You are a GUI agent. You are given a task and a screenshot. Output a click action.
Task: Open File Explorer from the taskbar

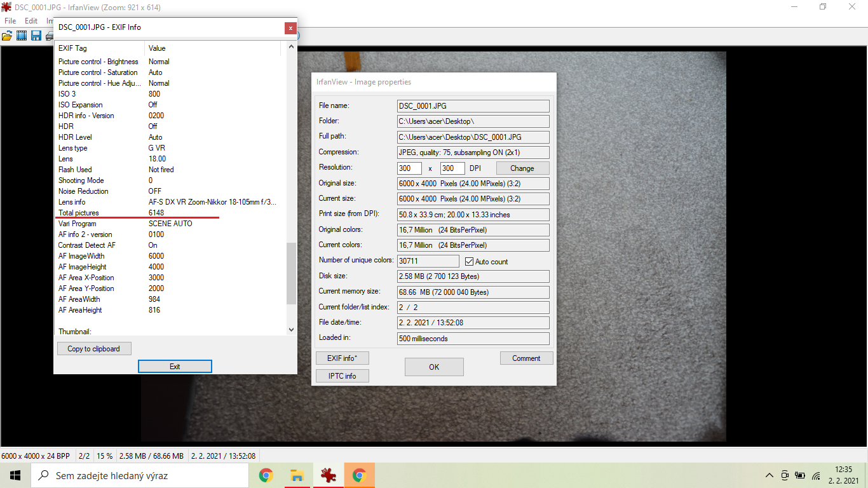[297, 475]
